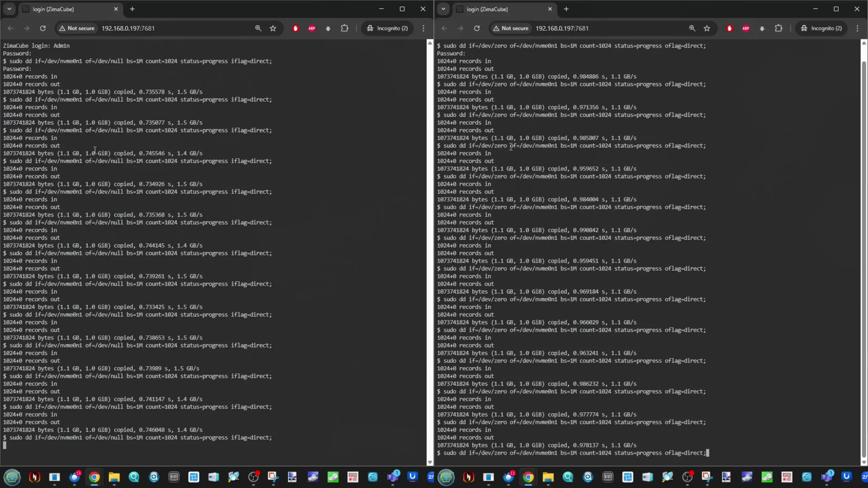868x488 pixels.
Task: Click the right terminal's scroll-down arrow
Action: pyautogui.click(x=864, y=462)
